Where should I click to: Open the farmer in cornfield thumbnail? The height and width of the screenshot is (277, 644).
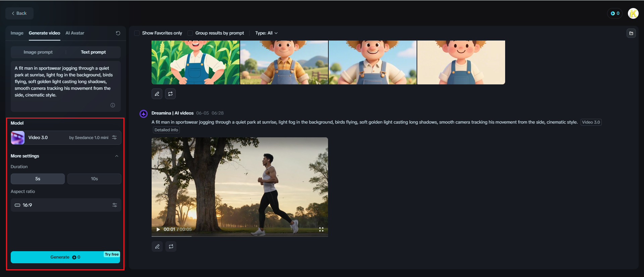(196, 62)
